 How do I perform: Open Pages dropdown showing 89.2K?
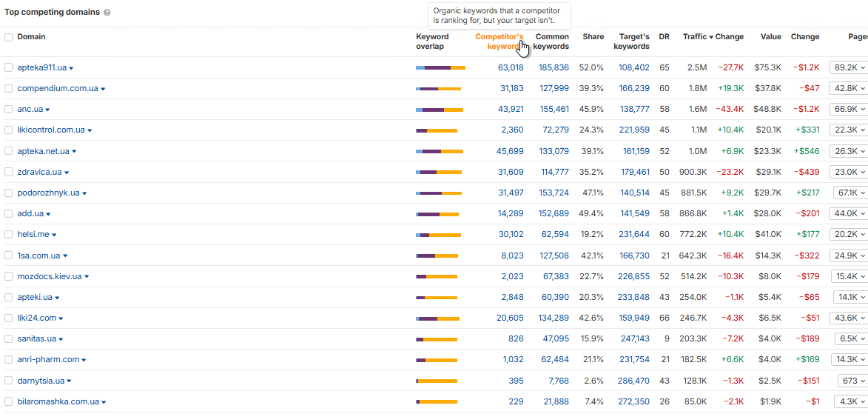[x=850, y=67]
